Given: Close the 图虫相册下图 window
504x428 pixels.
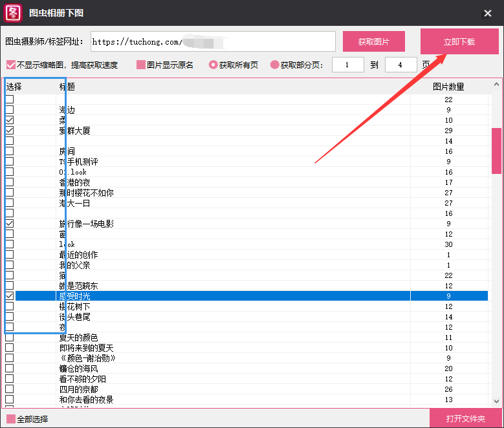Looking at the screenshot, I should click(488, 13).
